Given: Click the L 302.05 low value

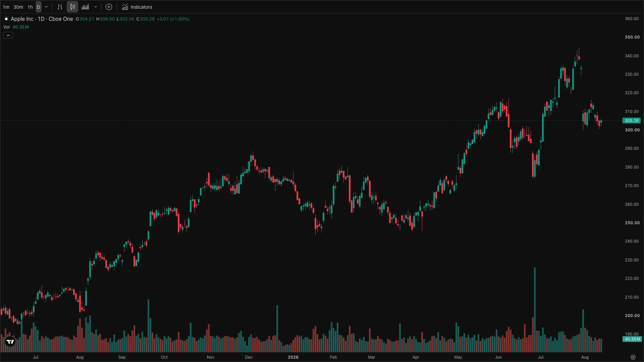Looking at the screenshot, I should tap(125, 19).
